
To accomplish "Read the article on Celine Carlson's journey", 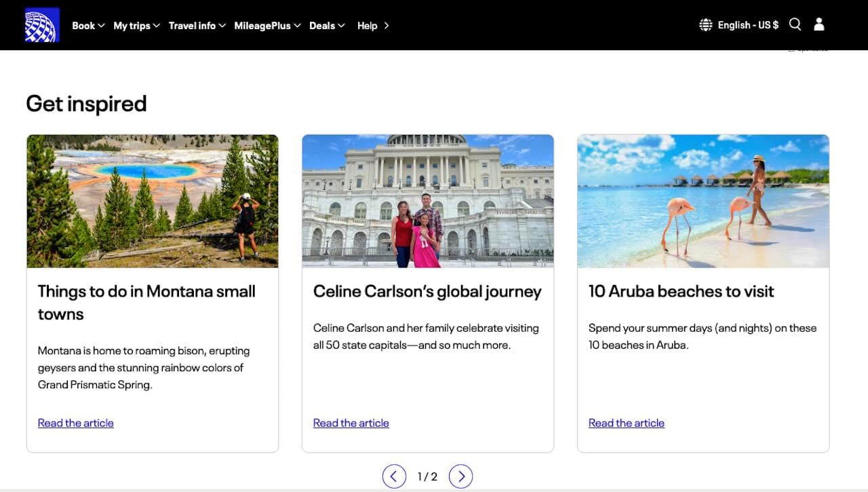I will click(351, 423).
